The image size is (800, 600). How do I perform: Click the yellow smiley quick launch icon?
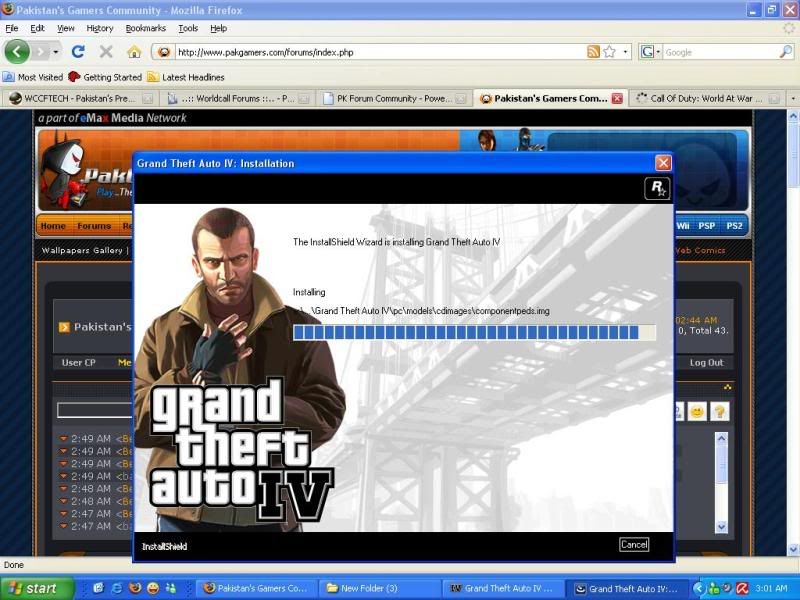coord(153,588)
